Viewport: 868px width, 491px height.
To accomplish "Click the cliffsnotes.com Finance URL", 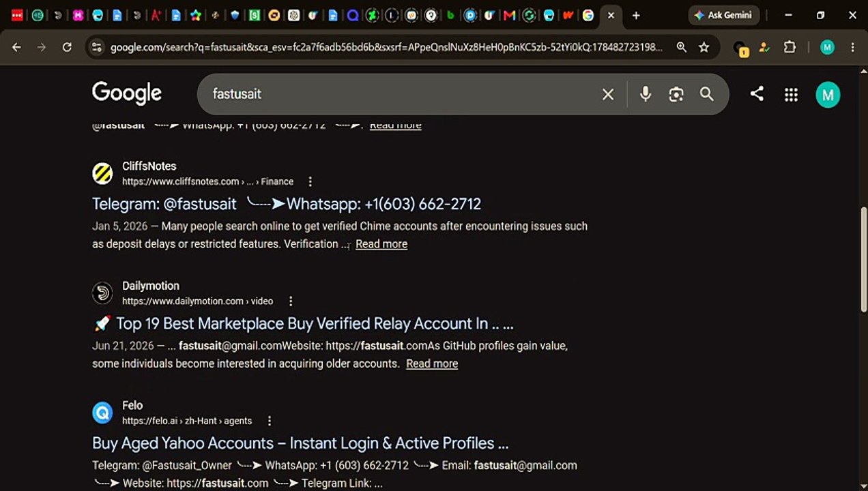I will (x=207, y=181).
